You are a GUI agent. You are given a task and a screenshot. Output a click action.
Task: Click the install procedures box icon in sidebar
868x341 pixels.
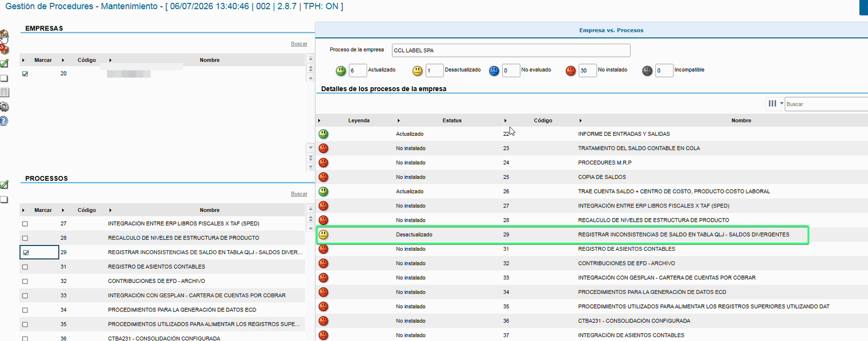[4, 35]
